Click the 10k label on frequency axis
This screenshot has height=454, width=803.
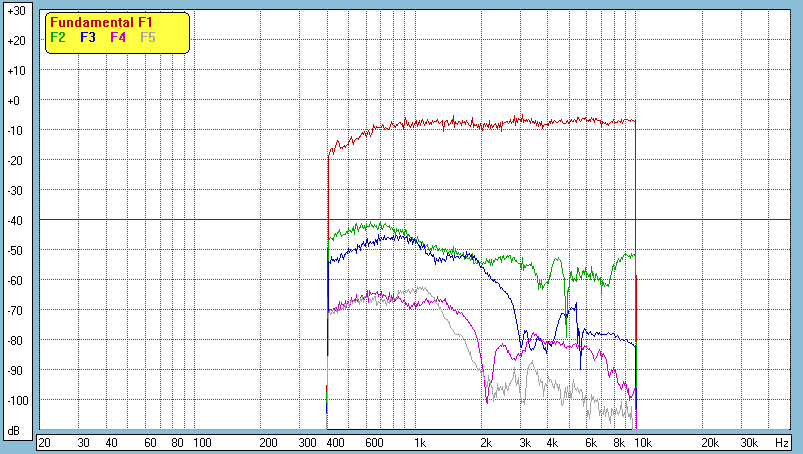(x=644, y=442)
